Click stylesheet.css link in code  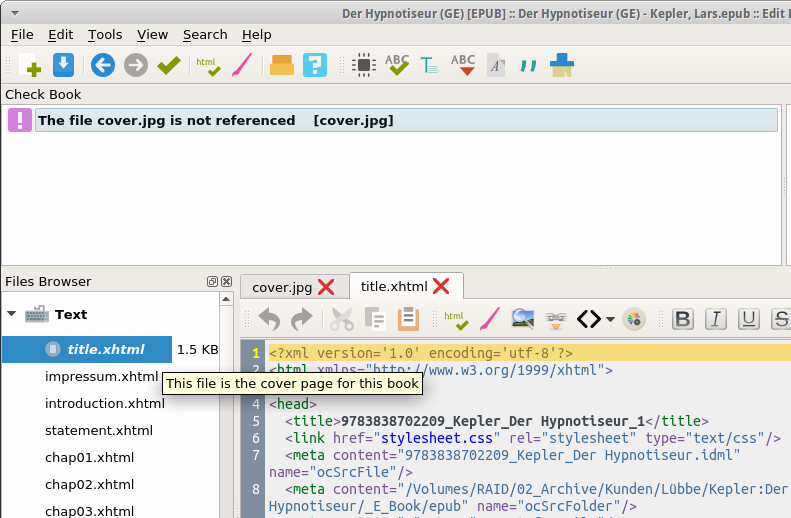[x=436, y=438]
